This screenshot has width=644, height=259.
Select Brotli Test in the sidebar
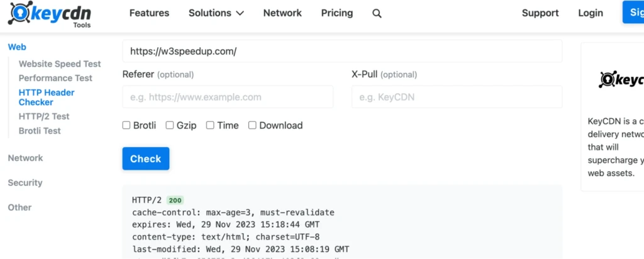[40, 131]
